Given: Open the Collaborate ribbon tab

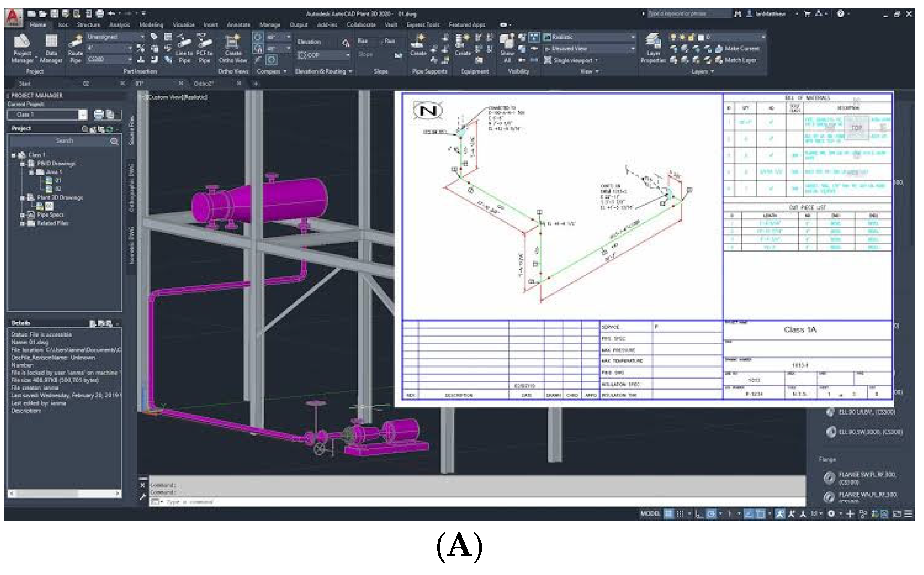Looking at the screenshot, I should click(x=361, y=25).
